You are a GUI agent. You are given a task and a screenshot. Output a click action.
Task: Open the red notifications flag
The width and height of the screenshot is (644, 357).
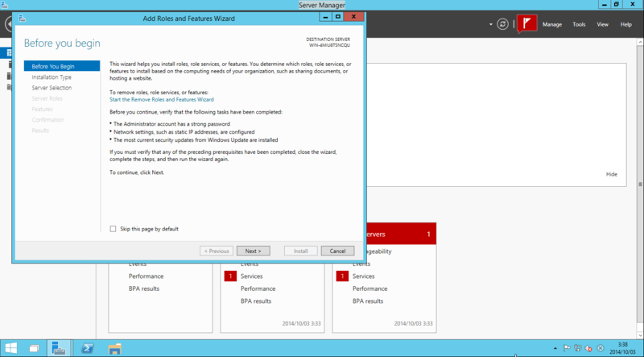tap(527, 24)
